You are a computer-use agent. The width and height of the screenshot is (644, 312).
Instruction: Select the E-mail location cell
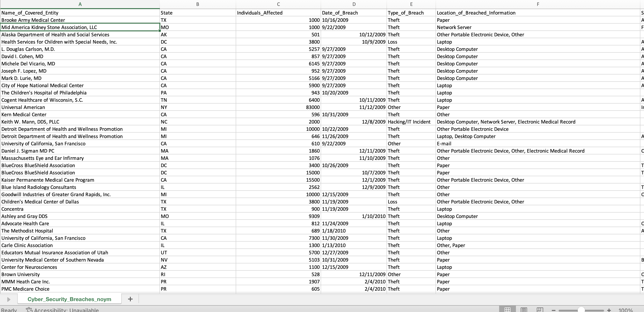click(538, 144)
